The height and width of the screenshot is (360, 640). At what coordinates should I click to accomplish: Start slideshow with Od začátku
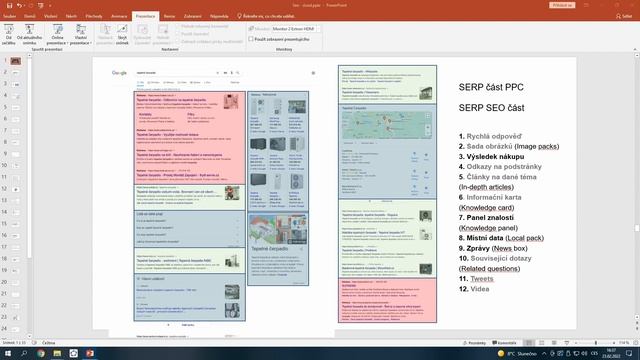[9, 34]
